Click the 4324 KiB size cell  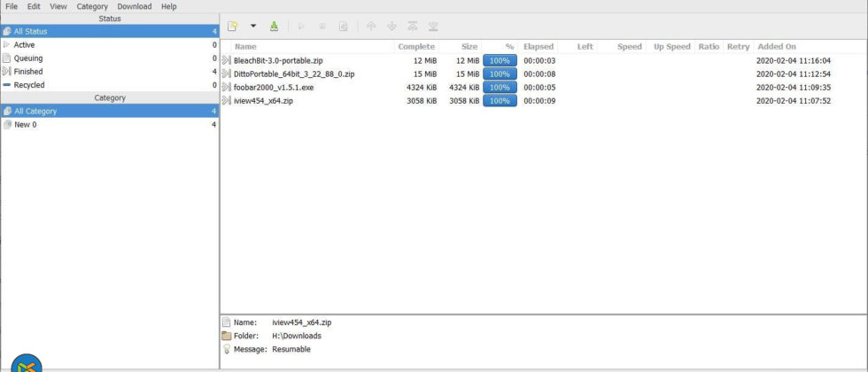pyautogui.click(x=464, y=88)
